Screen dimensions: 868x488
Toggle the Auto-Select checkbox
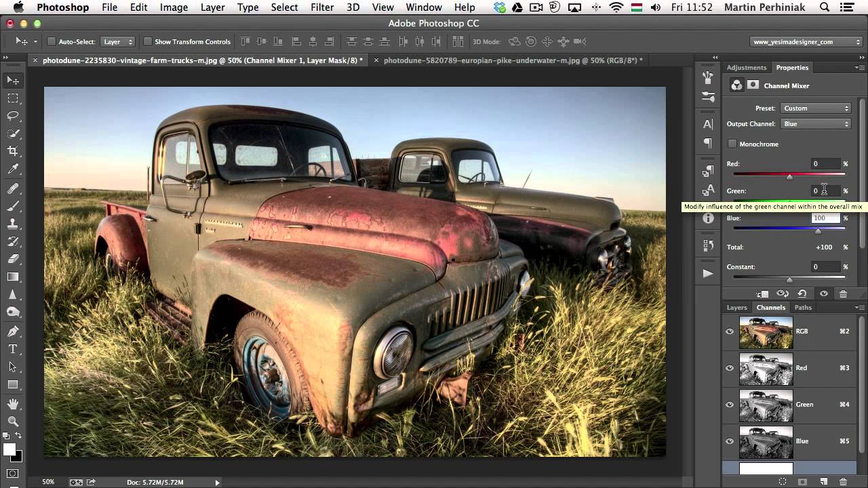[51, 41]
